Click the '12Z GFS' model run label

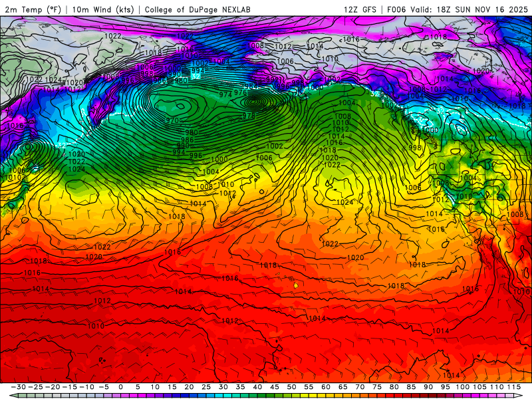click(x=360, y=9)
